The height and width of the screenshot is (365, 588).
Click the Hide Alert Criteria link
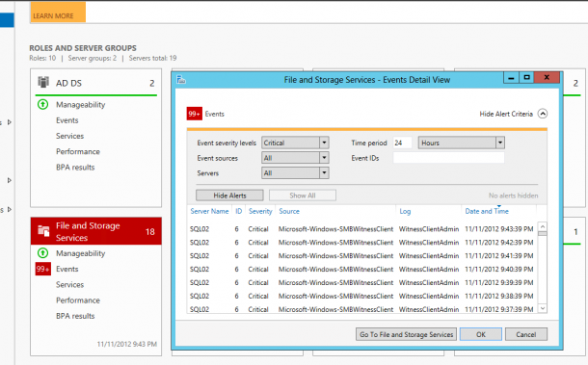point(506,114)
